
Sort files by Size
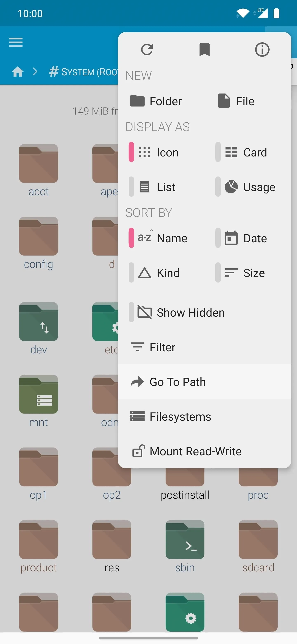pyautogui.click(x=245, y=273)
